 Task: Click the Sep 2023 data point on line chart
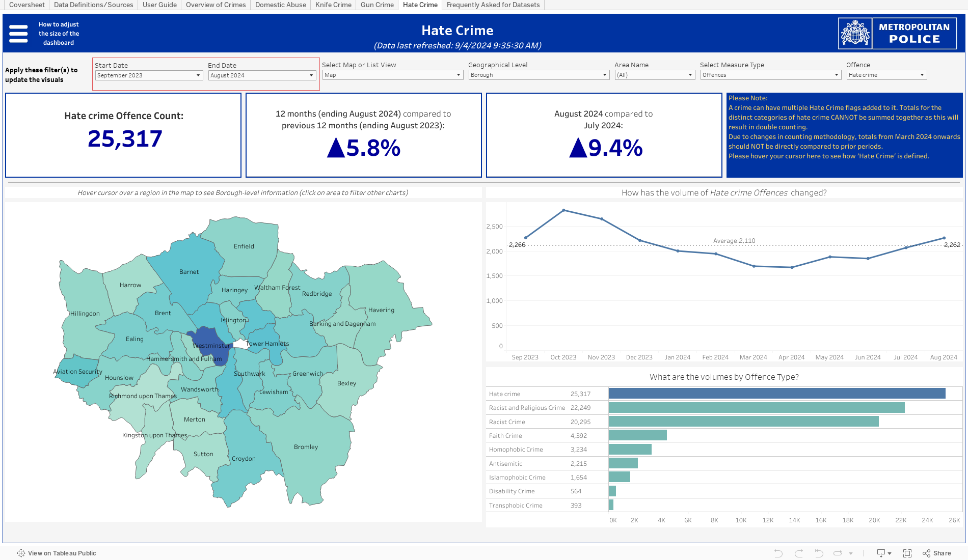pyautogui.click(x=526, y=238)
